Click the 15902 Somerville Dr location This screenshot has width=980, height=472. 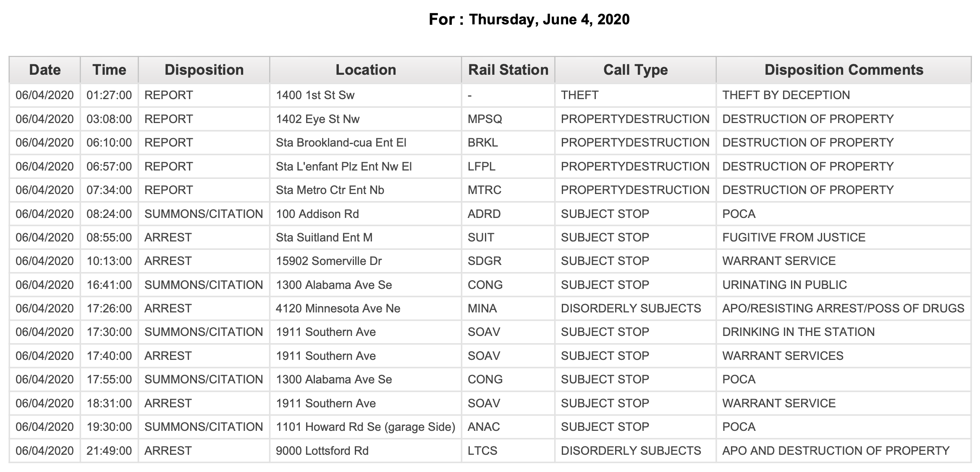[329, 261]
